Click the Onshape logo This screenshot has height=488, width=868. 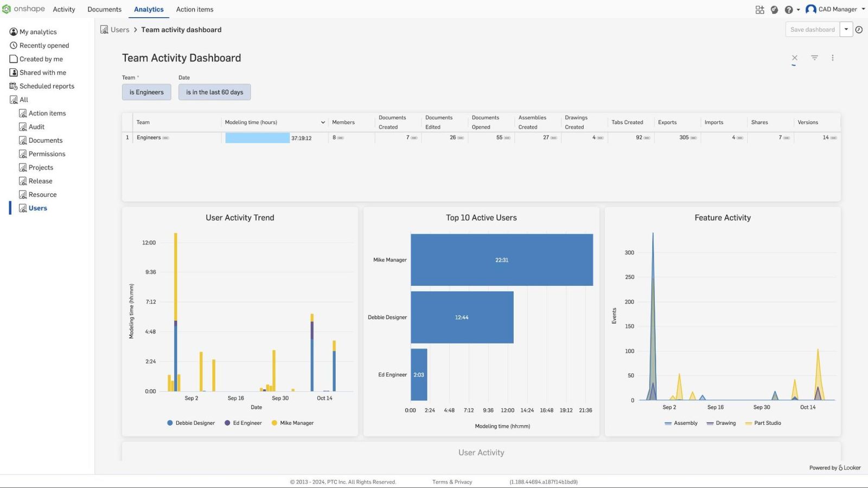[24, 9]
